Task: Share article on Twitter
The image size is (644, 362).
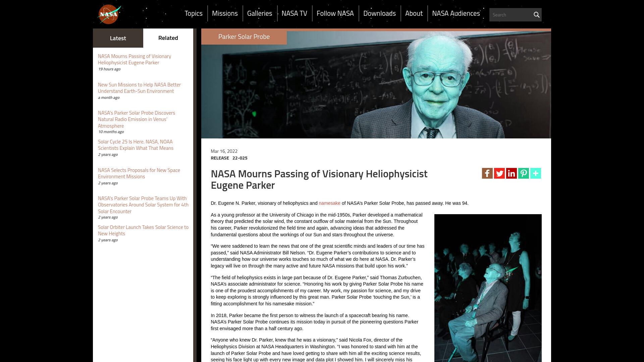Action: [x=499, y=173]
